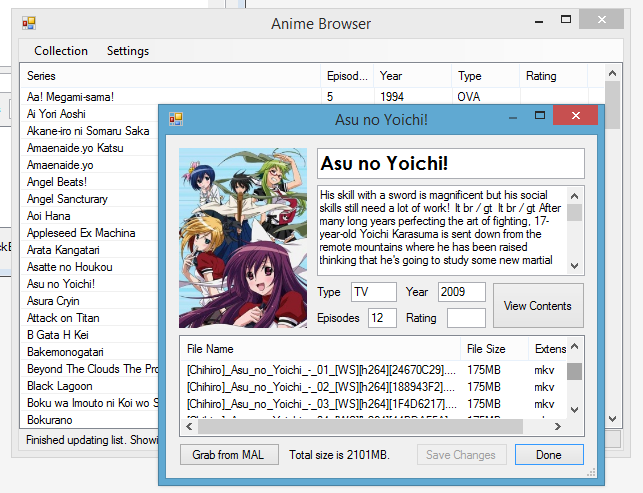The width and height of the screenshot is (643, 493).
Task: Click the file list scroll down arrow
Action: pyautogui.click(x=575, y=410)
